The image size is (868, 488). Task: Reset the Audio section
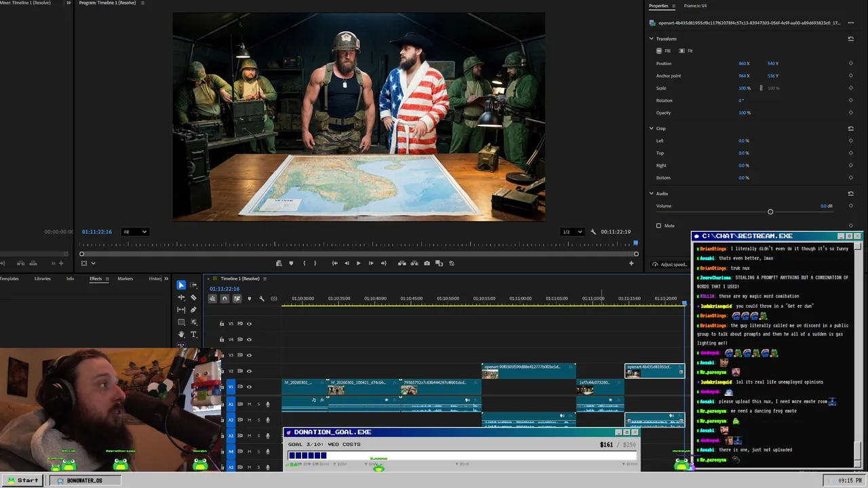(x=850, y=193)
